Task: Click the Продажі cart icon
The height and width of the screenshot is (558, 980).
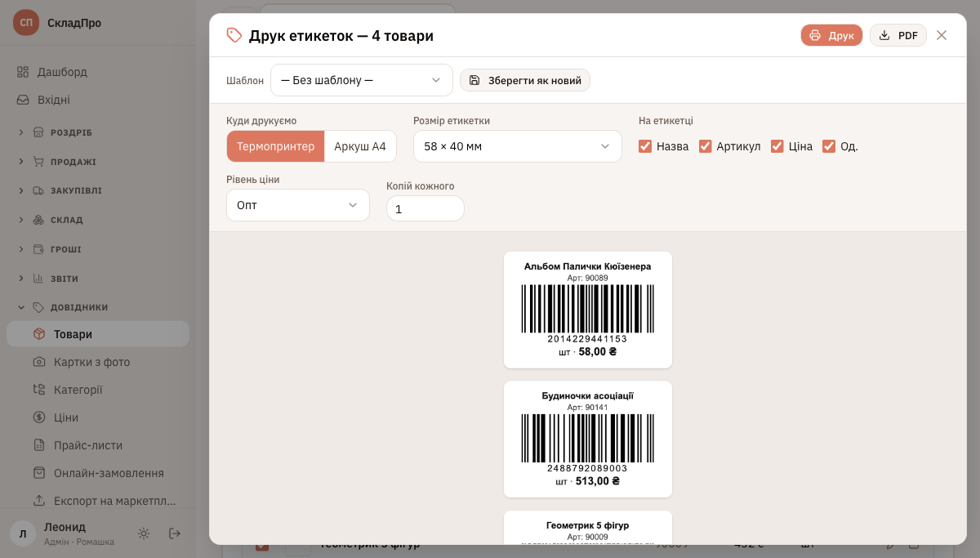Action: (x=38, y=162)
